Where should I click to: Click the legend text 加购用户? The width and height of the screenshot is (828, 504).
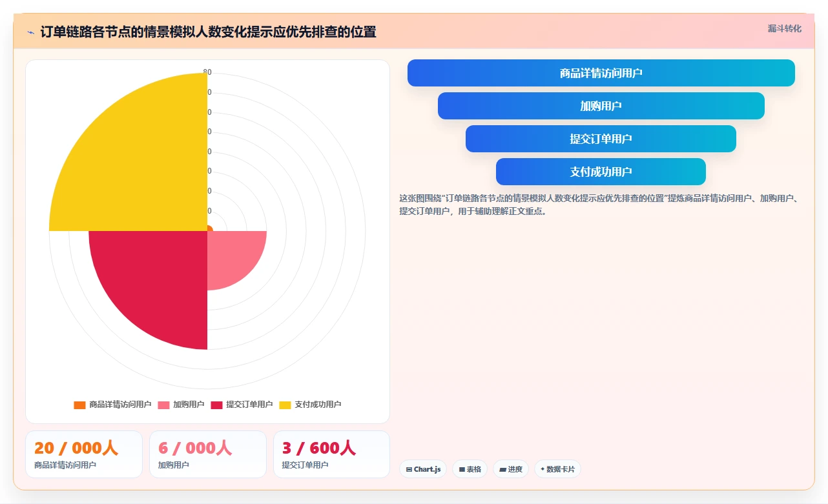[189, 405]
